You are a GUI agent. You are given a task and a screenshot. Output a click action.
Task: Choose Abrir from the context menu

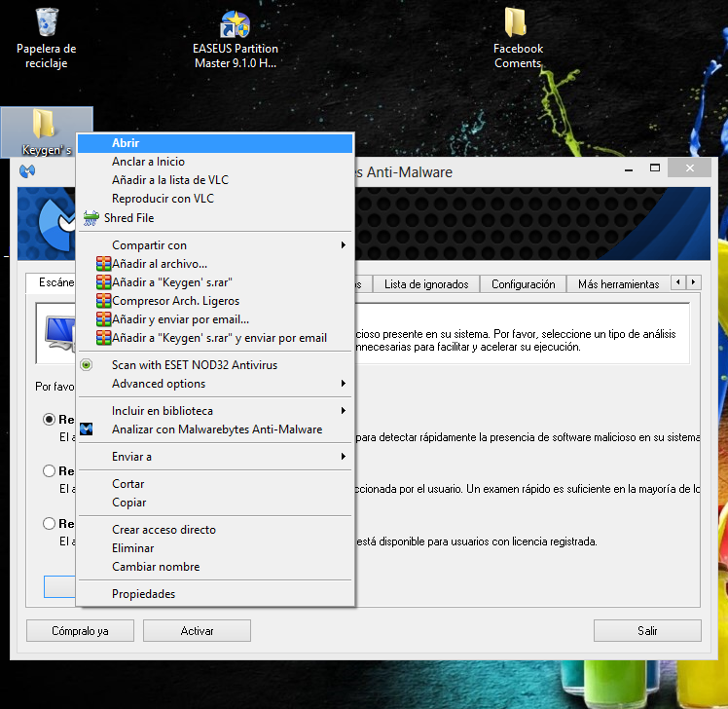click(215, 143)
